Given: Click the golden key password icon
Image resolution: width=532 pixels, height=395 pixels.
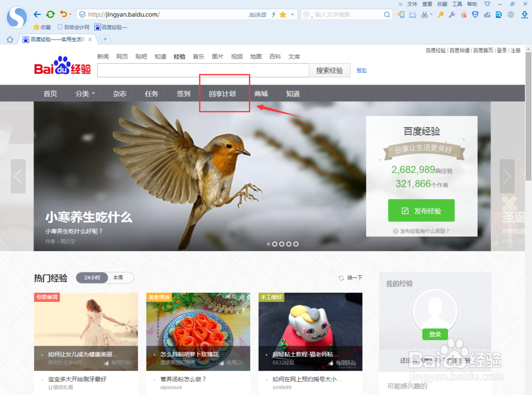Looking at the screenshot, I should 440,14.
